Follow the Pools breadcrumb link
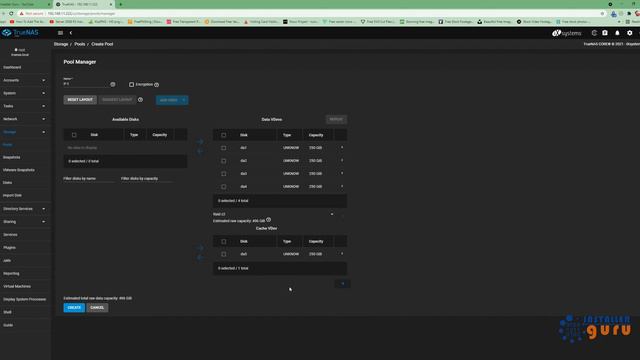This screenshot has width=640, height=360. click(x=80, y=44)
